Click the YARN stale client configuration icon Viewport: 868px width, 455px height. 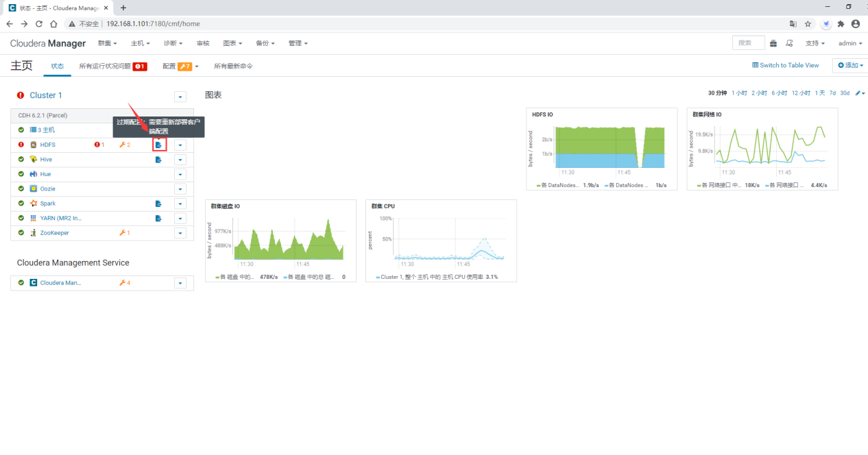pyautogui.click(x=158, y=219)
